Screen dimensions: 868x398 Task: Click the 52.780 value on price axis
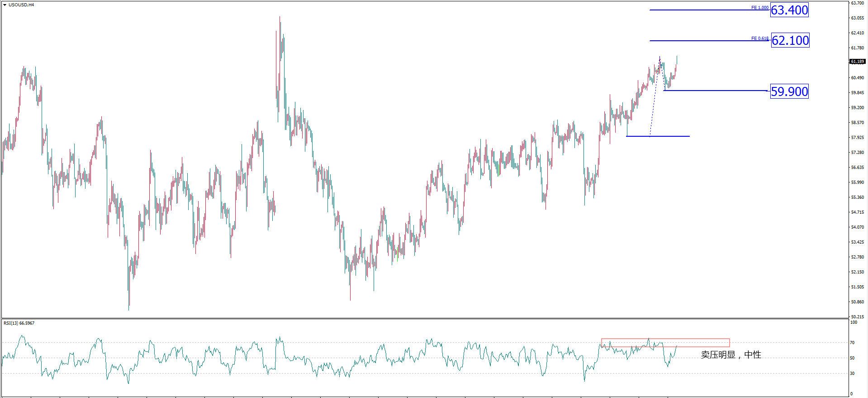click(x=858, y=257)
